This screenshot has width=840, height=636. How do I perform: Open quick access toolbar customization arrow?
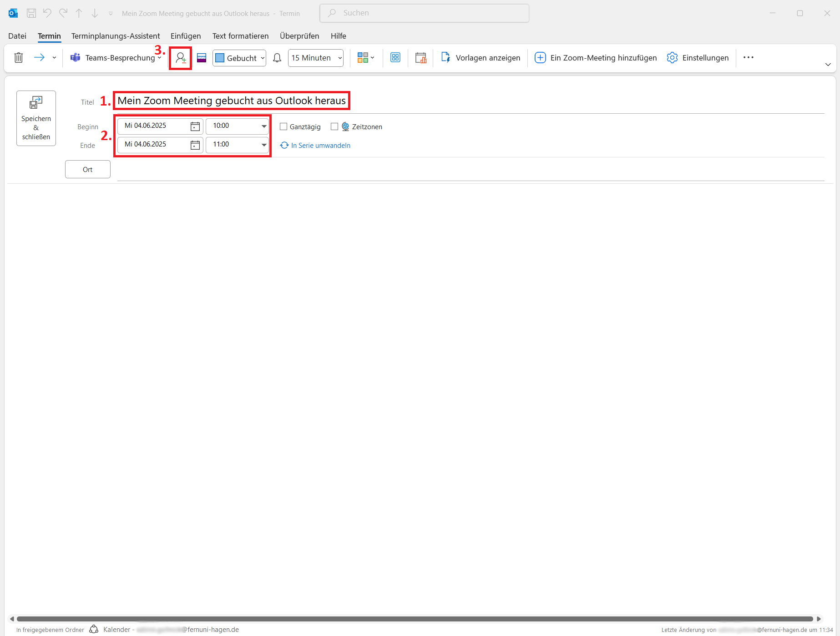[111, 14]
